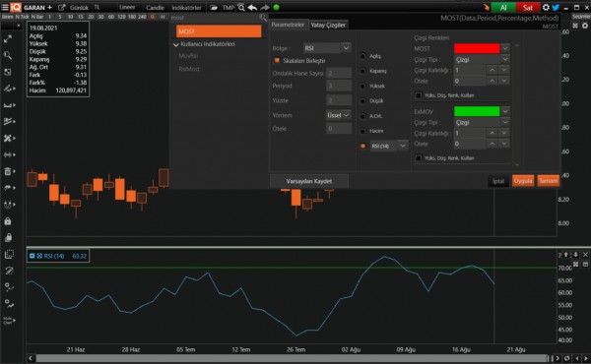
Task: Select the Kapanış data radio button
Action: [x=362, y=71]
